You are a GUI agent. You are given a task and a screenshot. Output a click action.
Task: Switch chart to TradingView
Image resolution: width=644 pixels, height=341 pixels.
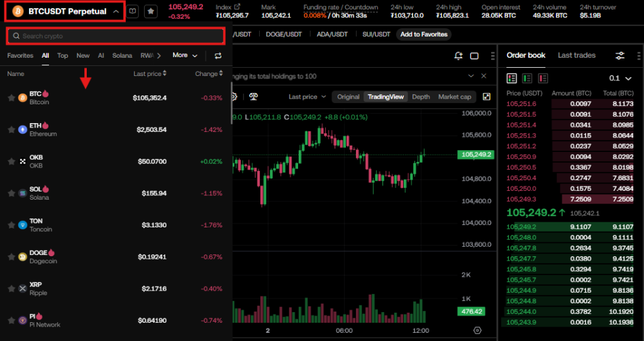(x=386, y=97)
